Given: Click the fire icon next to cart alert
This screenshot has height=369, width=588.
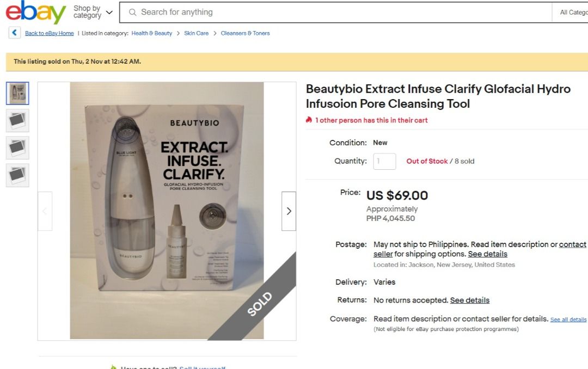Looking at the screenshot, I should 308,120.
